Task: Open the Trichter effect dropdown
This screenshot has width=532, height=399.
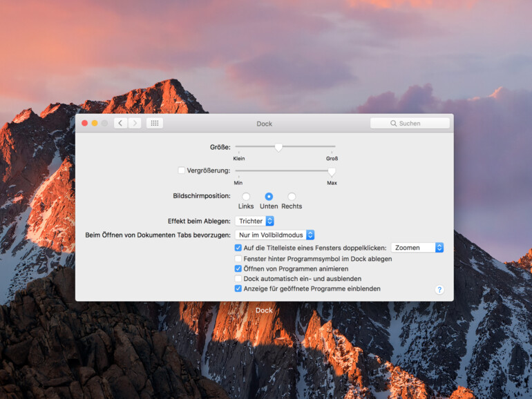Action: 254,221
